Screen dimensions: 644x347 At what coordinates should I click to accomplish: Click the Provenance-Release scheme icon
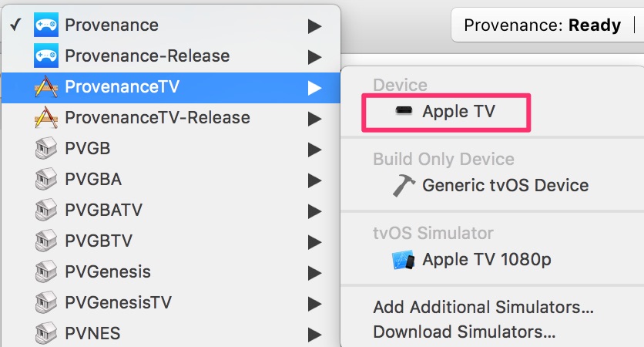click(x=46, y=56)
